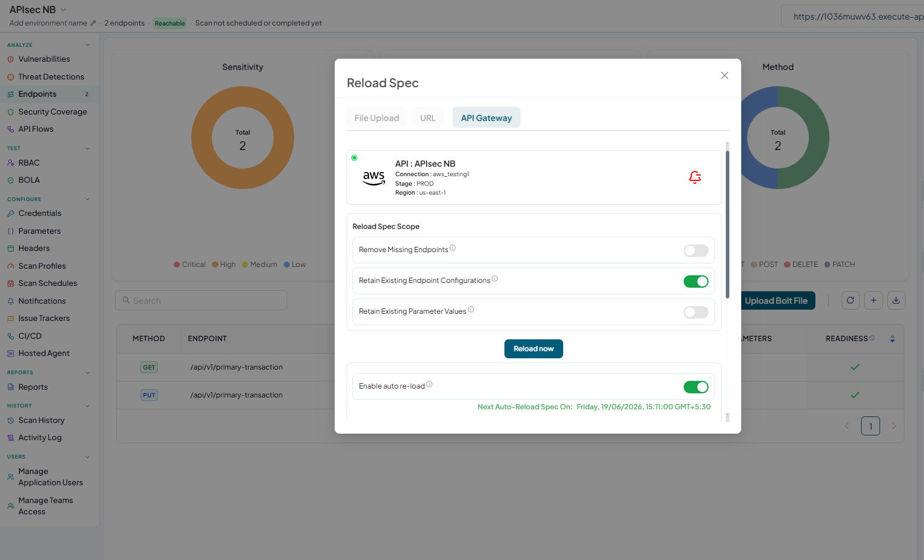Click the GET method badge row
Image resolution: width=924 pixels, height=560 pixels.
click(149, 368)
